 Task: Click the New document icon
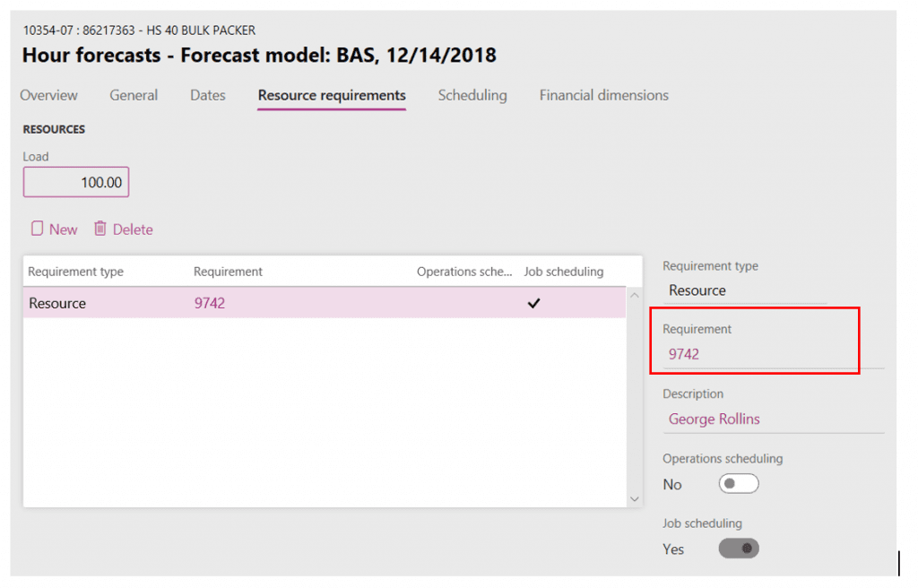coord(37,229)
